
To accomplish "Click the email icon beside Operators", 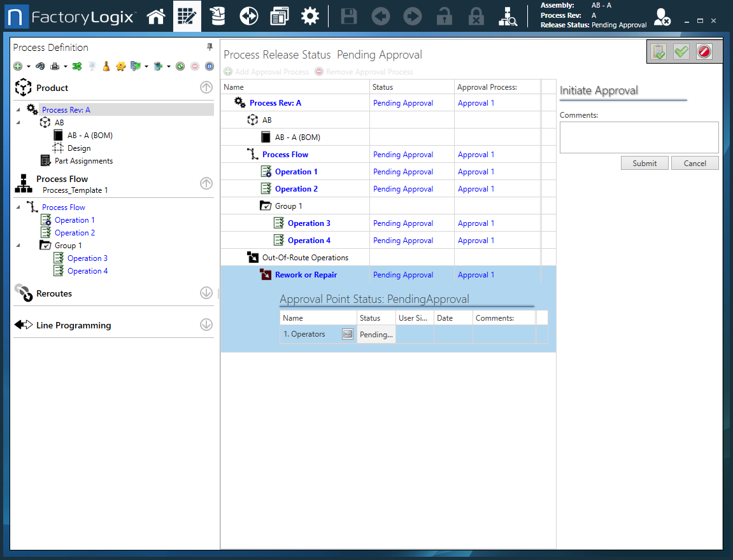I will (347, 334).
